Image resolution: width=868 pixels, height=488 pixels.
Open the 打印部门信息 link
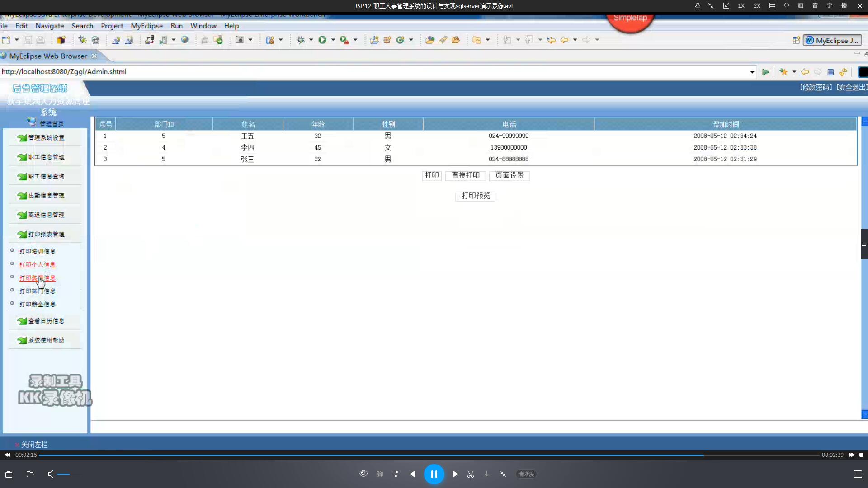tap(38, 291)
